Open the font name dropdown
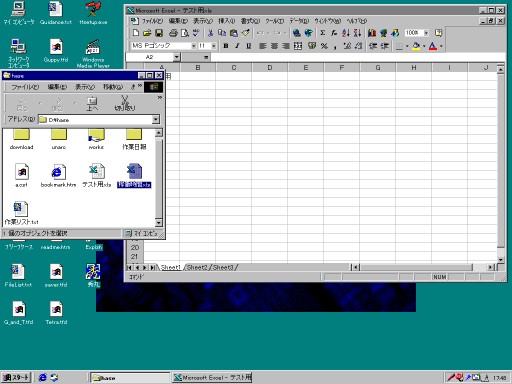Viewport: 512px width, 384px height. [x=193, y=46]
